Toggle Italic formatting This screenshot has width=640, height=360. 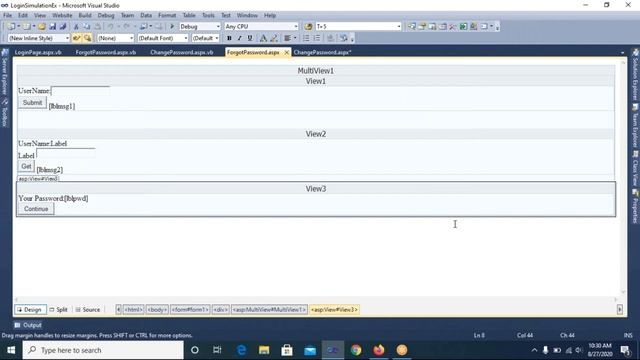click(240, 38)
